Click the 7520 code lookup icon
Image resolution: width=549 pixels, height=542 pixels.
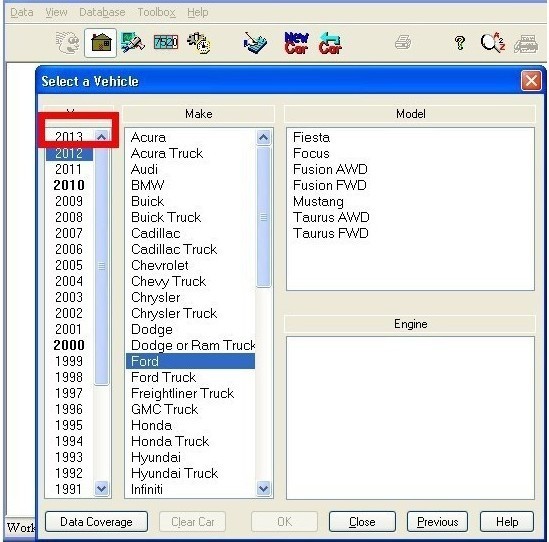click(166, 43)
